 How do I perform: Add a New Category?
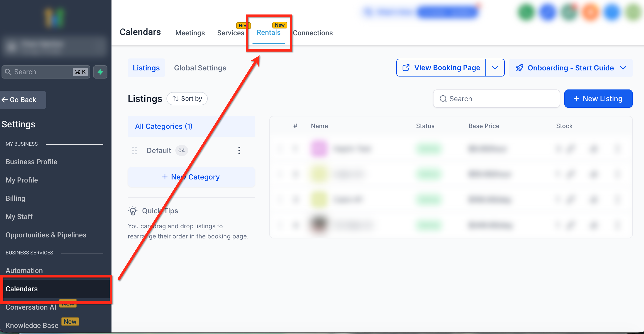(191, 177)
